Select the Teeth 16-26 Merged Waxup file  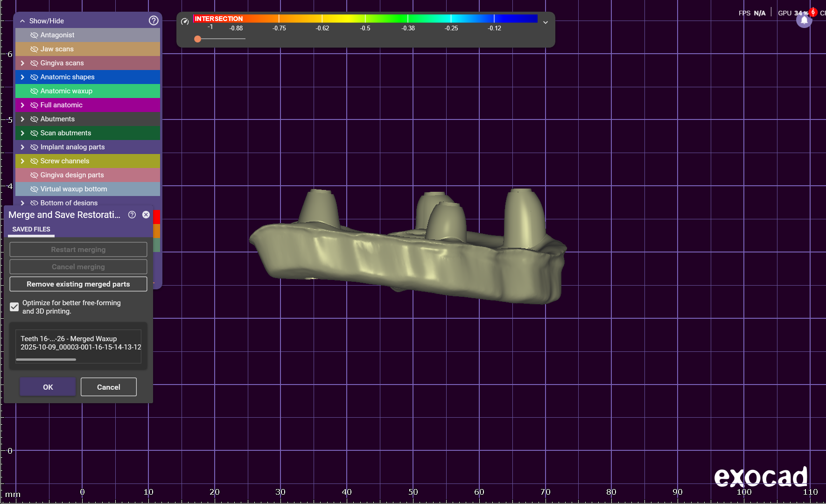click(x=78, y=343)
